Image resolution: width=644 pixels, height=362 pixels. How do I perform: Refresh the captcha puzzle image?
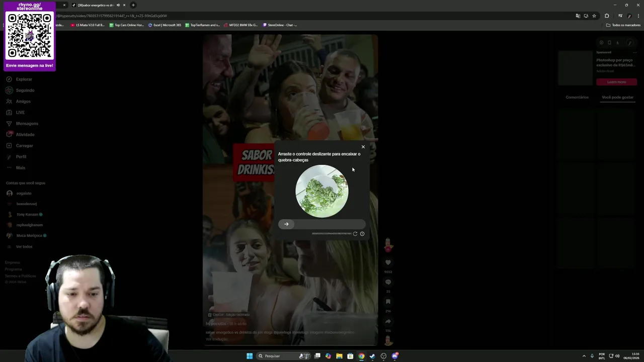[x=355, y=234]
